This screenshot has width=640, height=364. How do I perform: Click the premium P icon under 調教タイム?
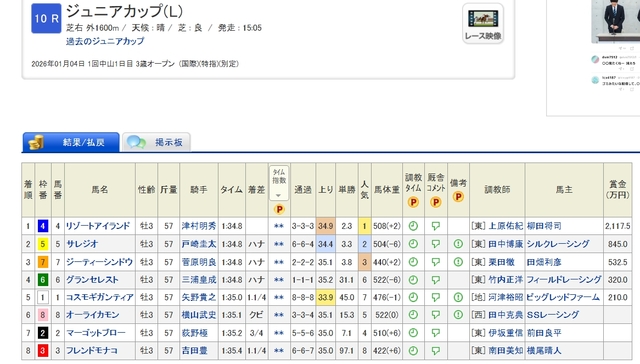click(x=413, y=202)
